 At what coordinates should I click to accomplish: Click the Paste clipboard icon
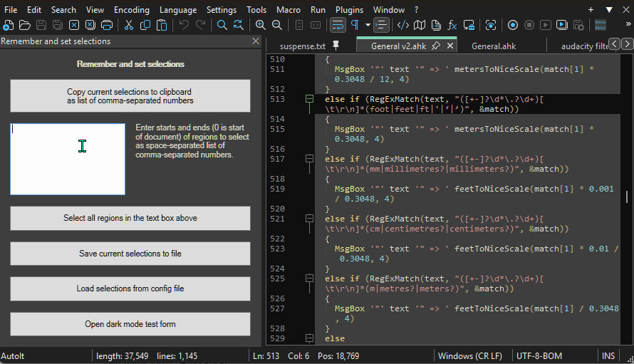click(162, 25)
